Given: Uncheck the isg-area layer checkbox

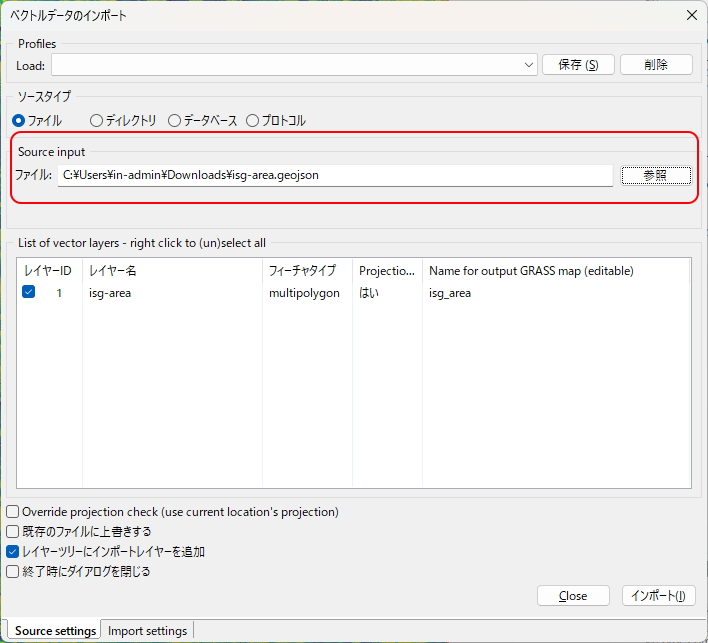Looking at the screenshot, I should point(28,292).
